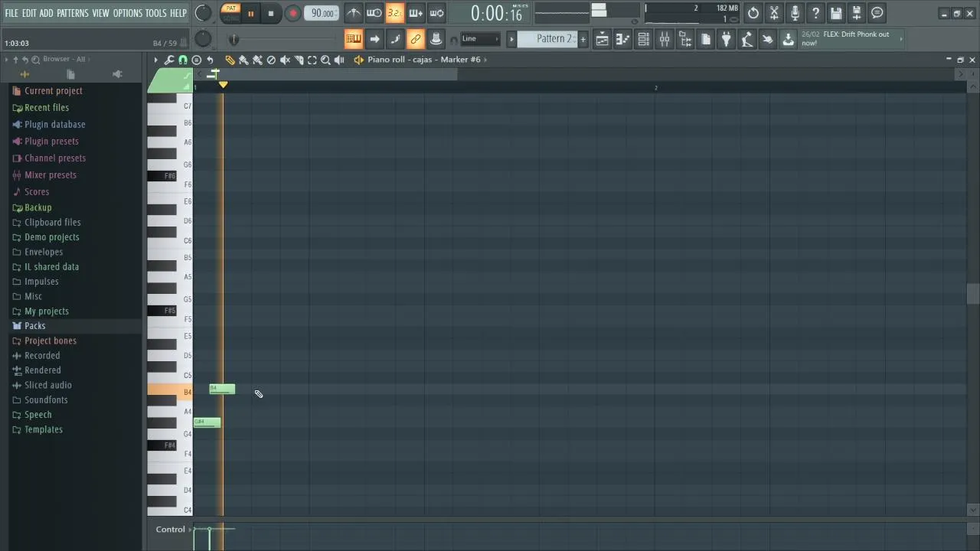Select the Draw pencil tool in piano roll

coord(230,60)
